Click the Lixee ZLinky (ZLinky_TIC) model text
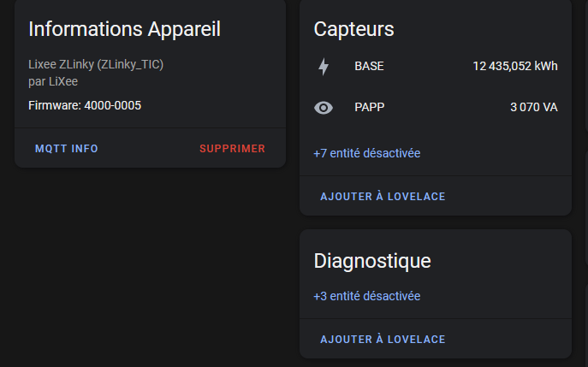The height and width of the screenshot is (367, 588). tap(96, 64)
